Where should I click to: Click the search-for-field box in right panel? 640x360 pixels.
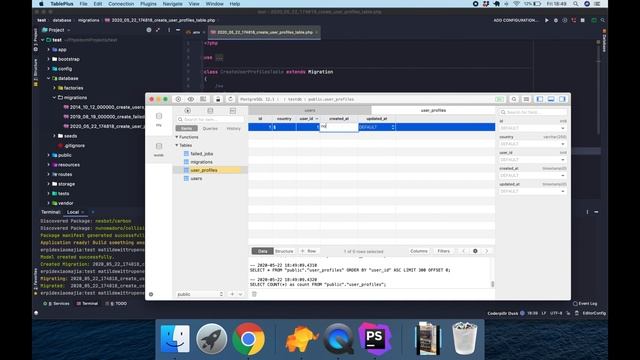533,112
